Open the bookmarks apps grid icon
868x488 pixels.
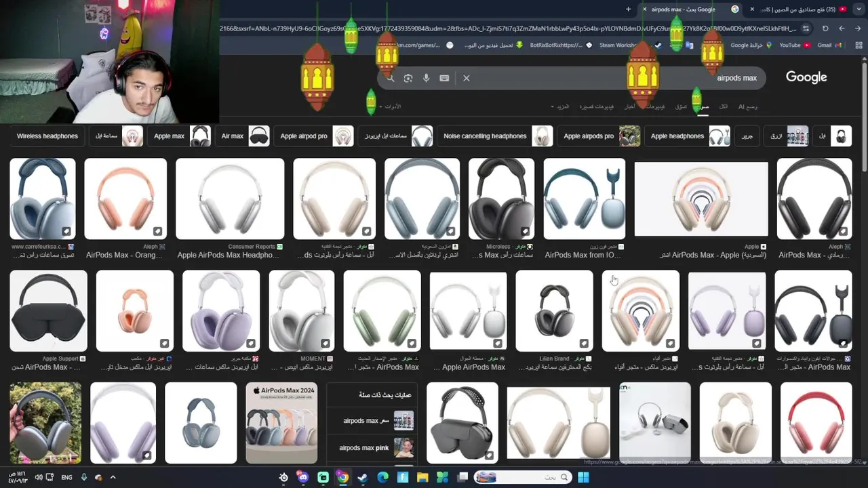pos(858,45)
